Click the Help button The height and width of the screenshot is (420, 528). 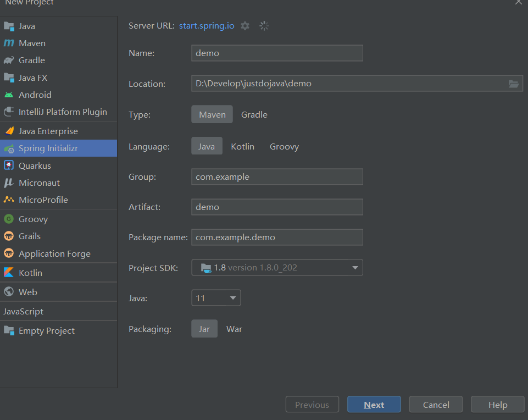click(498, 405)
